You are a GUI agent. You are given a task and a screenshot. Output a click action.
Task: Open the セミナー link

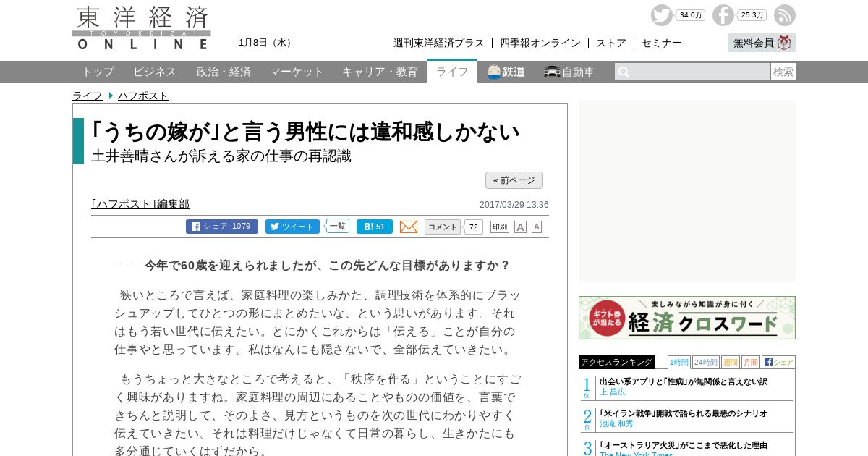662,43
